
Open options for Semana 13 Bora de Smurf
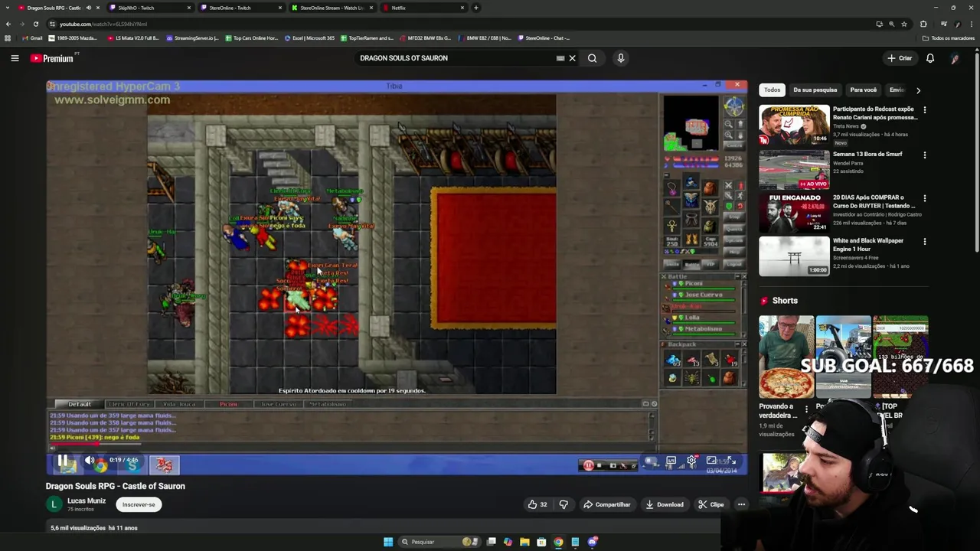tap(925, 155)
